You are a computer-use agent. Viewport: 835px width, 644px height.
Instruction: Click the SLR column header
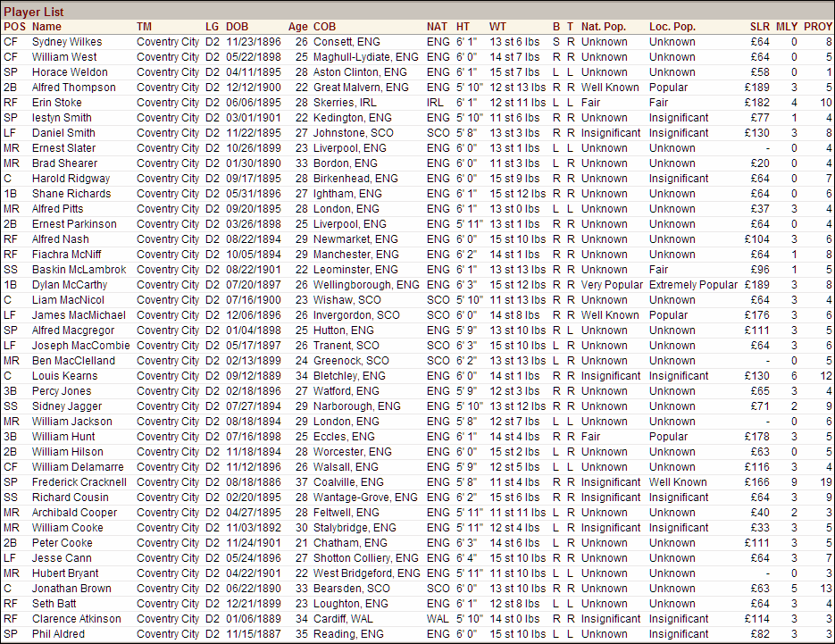click(x=759, y=27)
